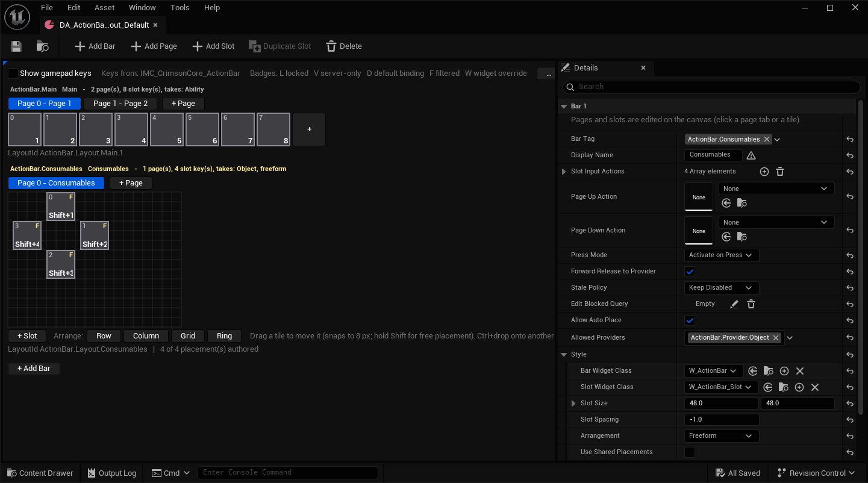Open the Content Drawer
Screen dimensions: 868x483
pos(40,473)
